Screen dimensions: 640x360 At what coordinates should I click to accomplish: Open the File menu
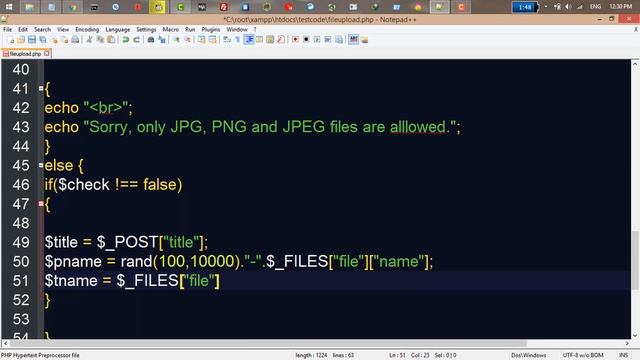(7, 29)
